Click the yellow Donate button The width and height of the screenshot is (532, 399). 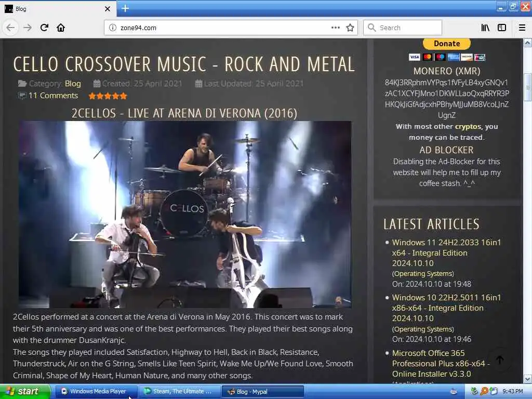point(446,44)
